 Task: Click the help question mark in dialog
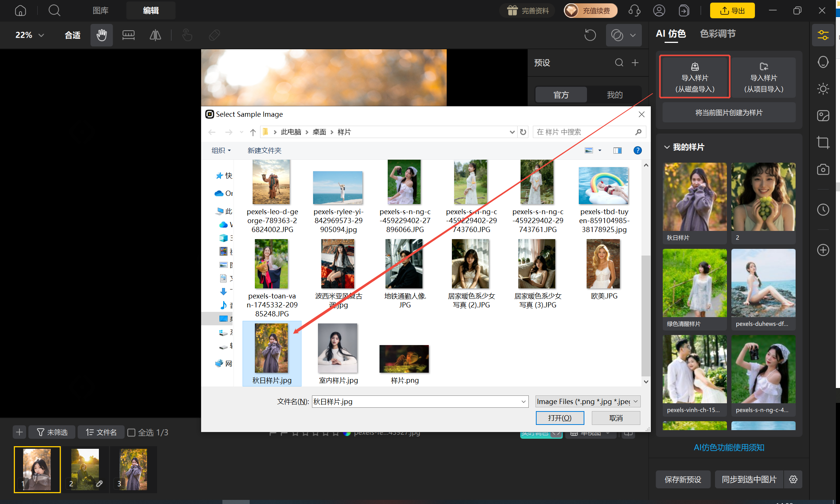point(638,150)
